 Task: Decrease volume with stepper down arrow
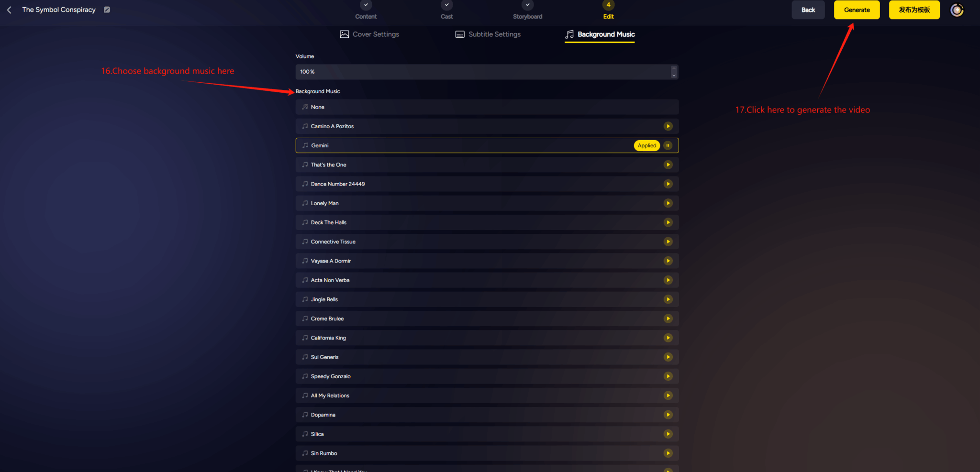674,75
